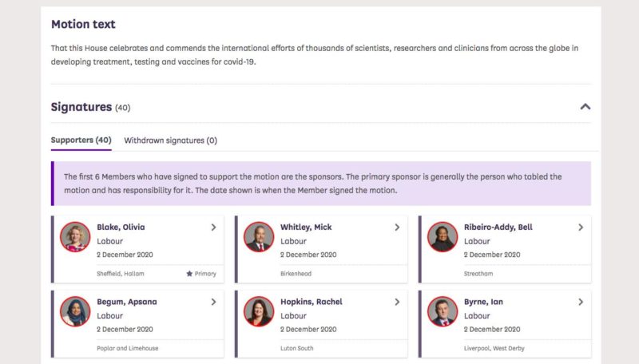Collapse the Signatures section chevron

[x=585, y=106]
